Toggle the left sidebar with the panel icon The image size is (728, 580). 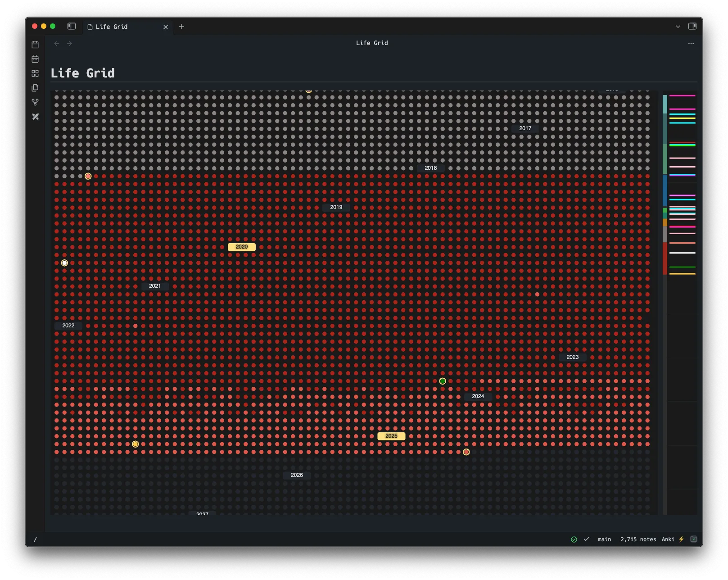[x=71, y=26]
